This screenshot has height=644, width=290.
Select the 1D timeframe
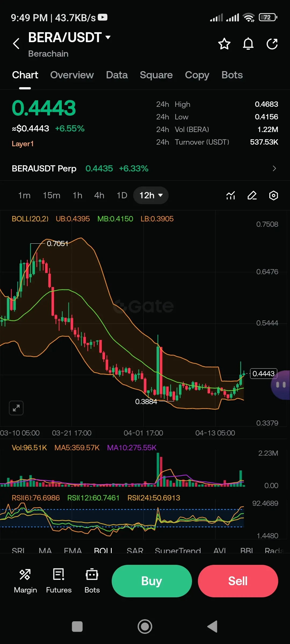click(122, 195)
